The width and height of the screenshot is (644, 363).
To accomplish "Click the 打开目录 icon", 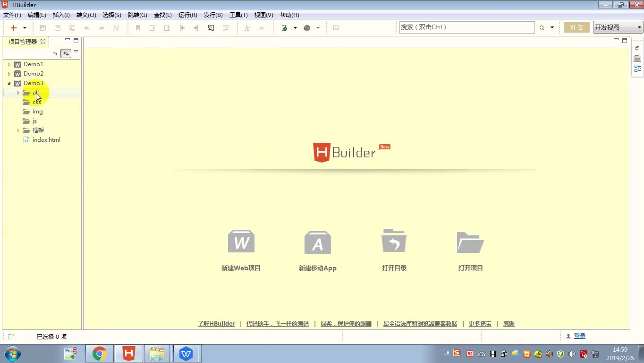I will point(394,241).
